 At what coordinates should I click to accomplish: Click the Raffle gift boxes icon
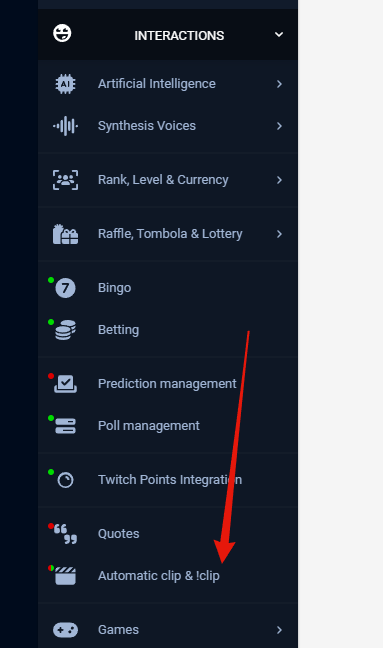click(65, 234)
